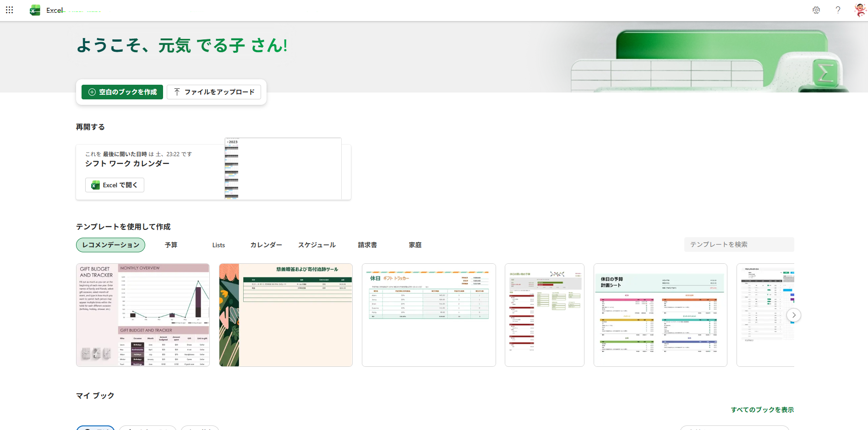
Task: Open the settings gear icon
Action: point(816,10)
